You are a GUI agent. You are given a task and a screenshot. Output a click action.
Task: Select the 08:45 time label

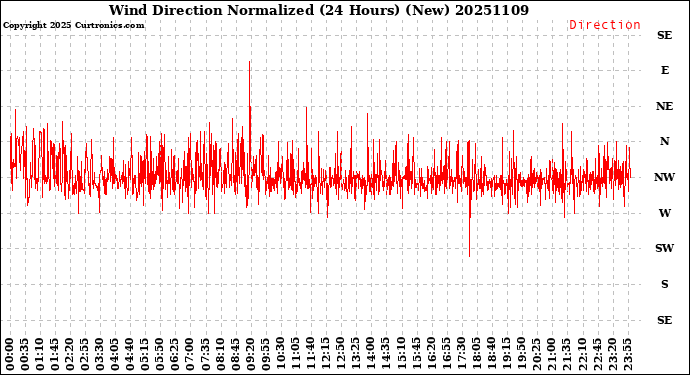[x=235, y=354]
